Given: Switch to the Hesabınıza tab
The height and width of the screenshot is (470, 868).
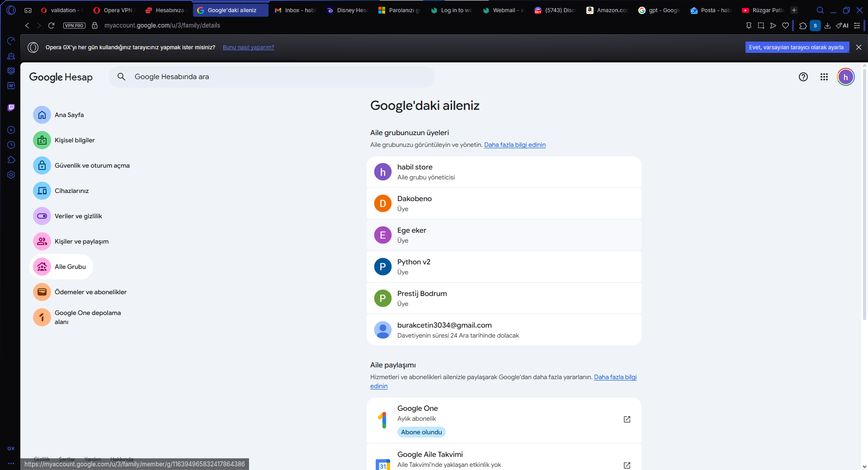Looking at the screenshot, I should pos(166,10).
